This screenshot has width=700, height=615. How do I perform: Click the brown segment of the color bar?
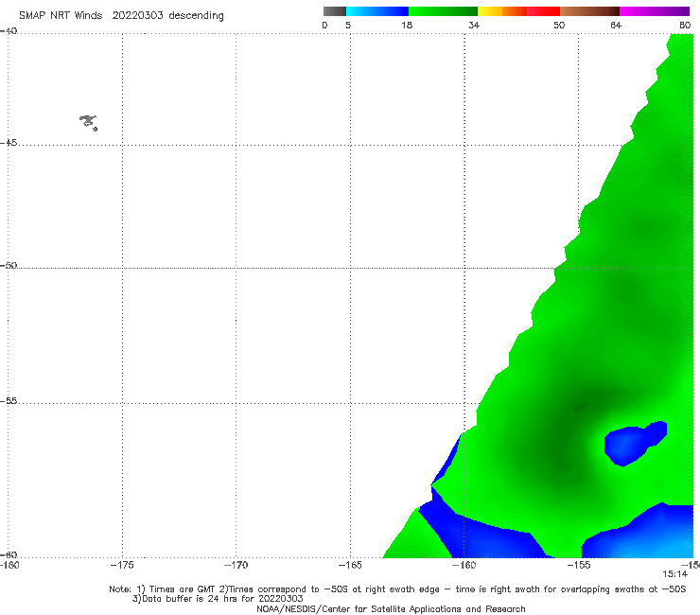(x=589, y=11)
